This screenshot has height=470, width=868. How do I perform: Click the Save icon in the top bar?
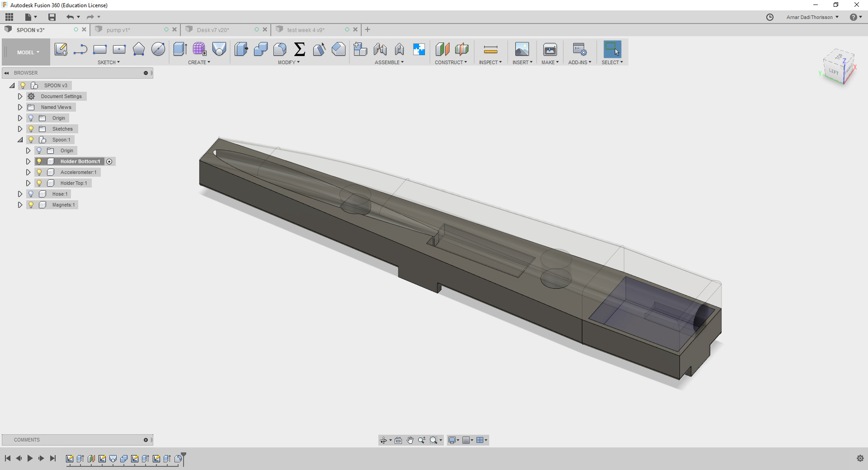pyautogui.click(x=52, y=17)
